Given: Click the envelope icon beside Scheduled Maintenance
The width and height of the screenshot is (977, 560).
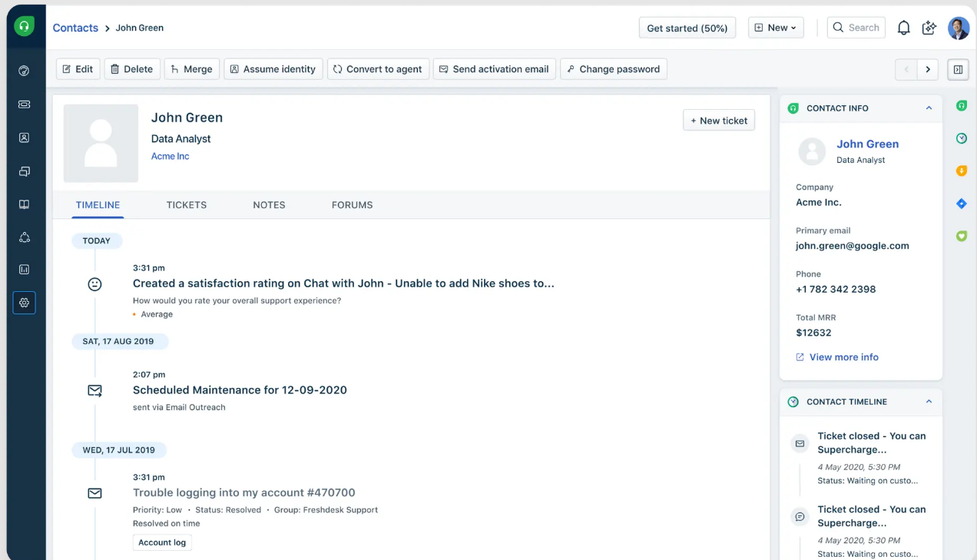Looking at the screenshot, I should [94, 391].
